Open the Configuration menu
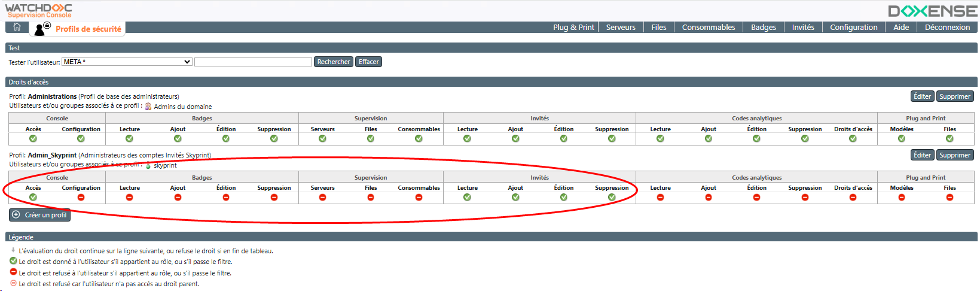 click(853, 28)
